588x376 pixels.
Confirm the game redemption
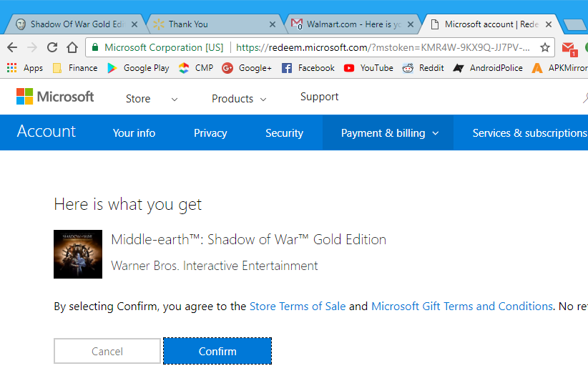[217, 351]
